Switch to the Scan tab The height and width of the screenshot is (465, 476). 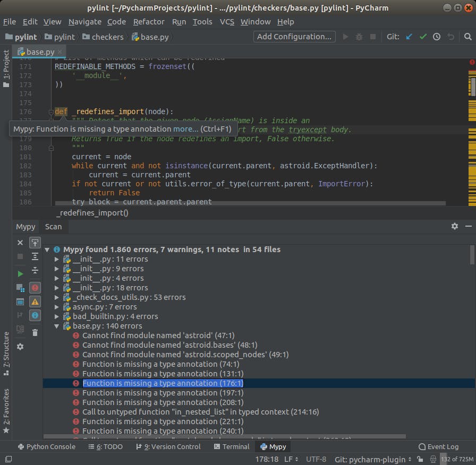pyautogui.click(x=54, y=227)
